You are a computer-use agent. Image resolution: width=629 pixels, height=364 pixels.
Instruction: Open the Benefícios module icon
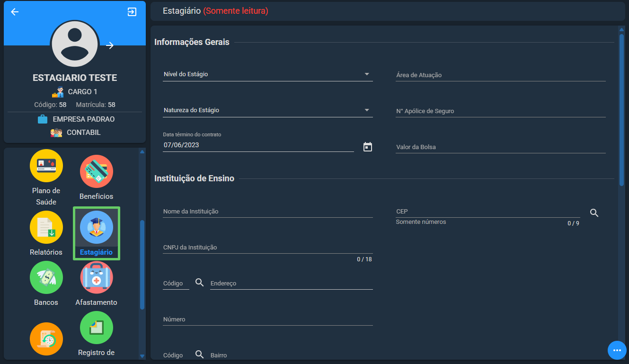click(97, 171)
